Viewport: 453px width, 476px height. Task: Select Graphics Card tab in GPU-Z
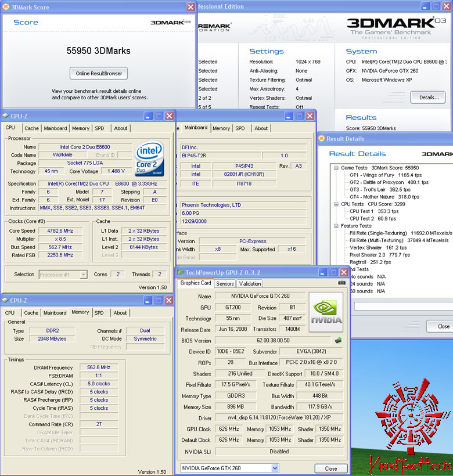(x=196, y=283)
